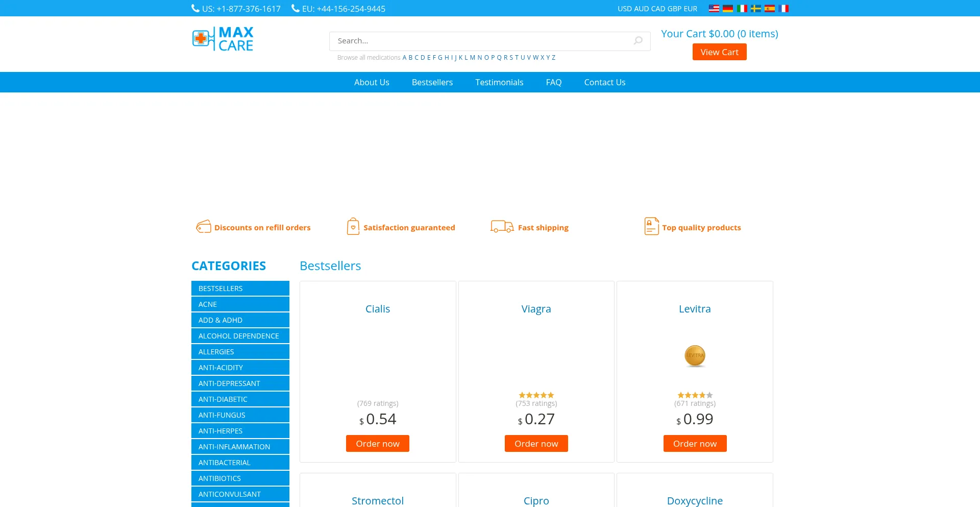Viewport: 980px width, 507px height.
Task: Focus the Search input field
Action: point(480,41)
